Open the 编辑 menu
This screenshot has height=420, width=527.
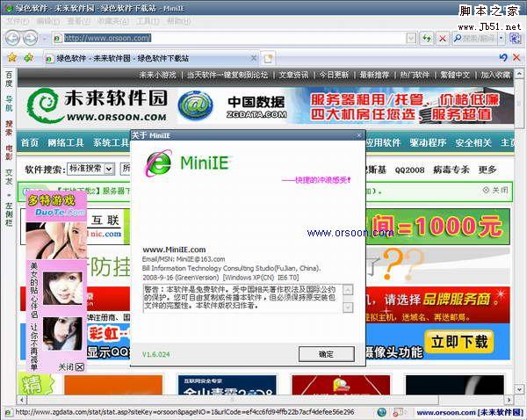tap(48, 21)
